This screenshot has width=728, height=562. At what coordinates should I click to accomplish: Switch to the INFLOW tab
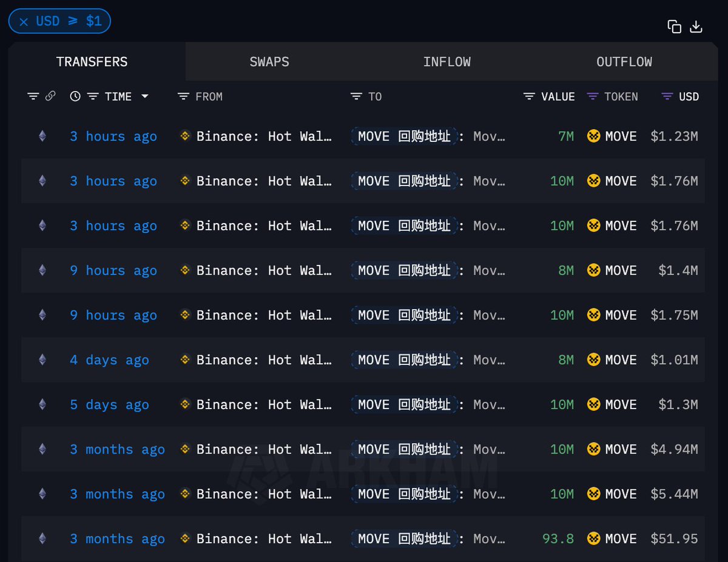447,62
